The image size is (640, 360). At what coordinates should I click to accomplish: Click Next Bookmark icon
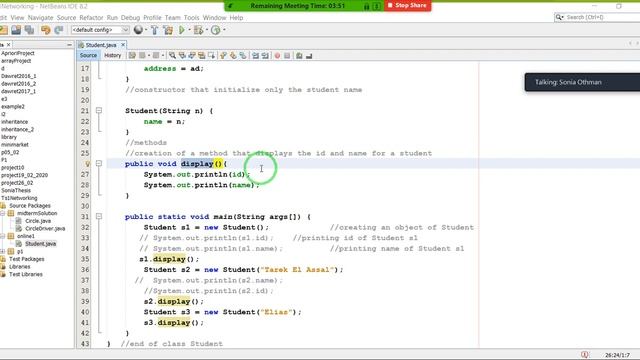point(233,56)
